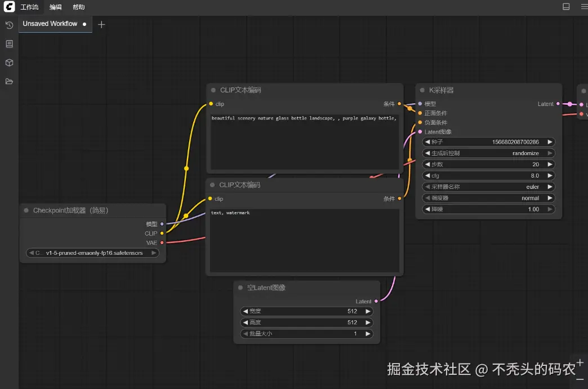Open the checkpoint model safetensors dropdown
This screenshot has width=588, height=389.
(92, 253)
